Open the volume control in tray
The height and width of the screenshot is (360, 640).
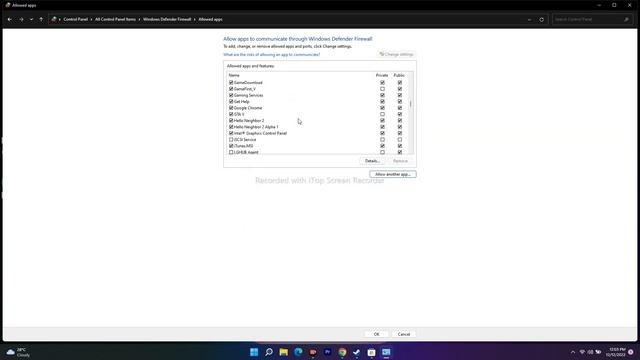tap(590, 352)
